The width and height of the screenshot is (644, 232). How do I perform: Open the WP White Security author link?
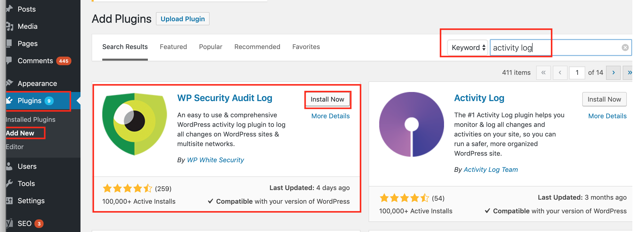point(215,160)
